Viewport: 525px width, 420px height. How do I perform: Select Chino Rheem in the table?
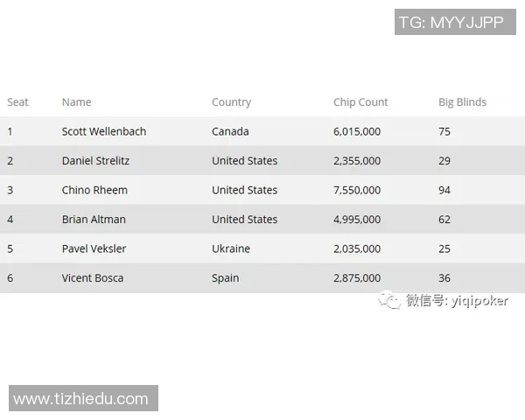(94, 190)
